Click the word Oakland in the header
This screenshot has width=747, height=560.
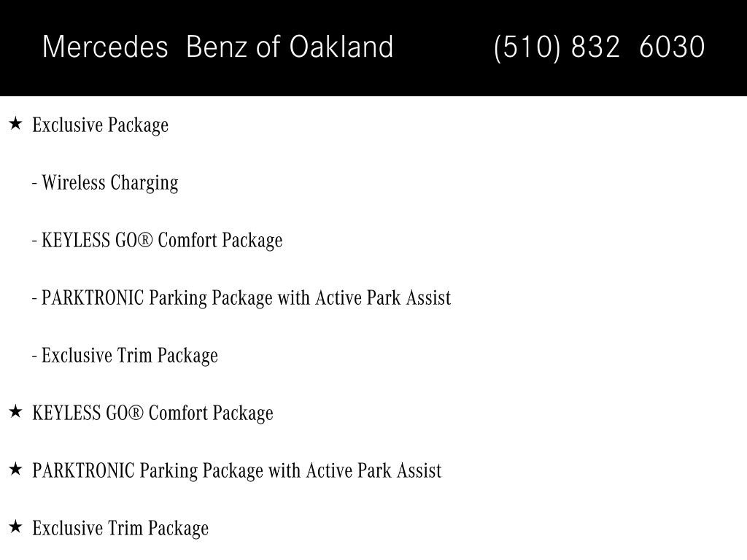tap(341, 47)
